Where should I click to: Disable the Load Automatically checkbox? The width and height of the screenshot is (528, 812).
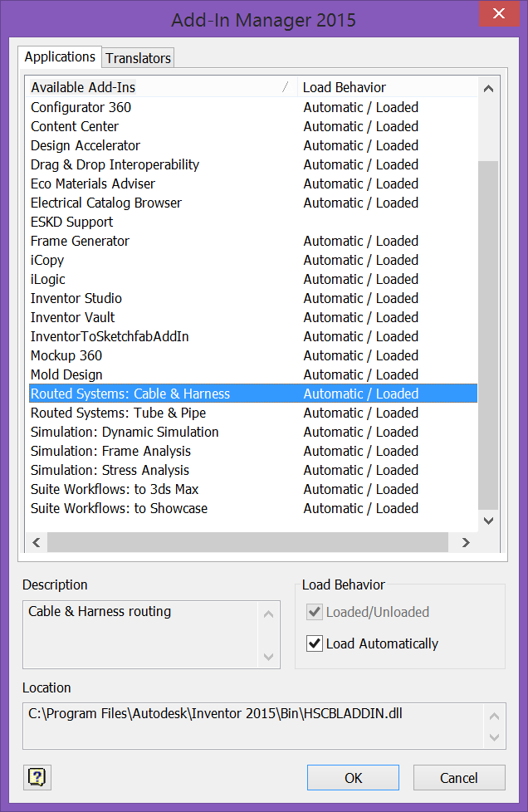click(314, 643)
